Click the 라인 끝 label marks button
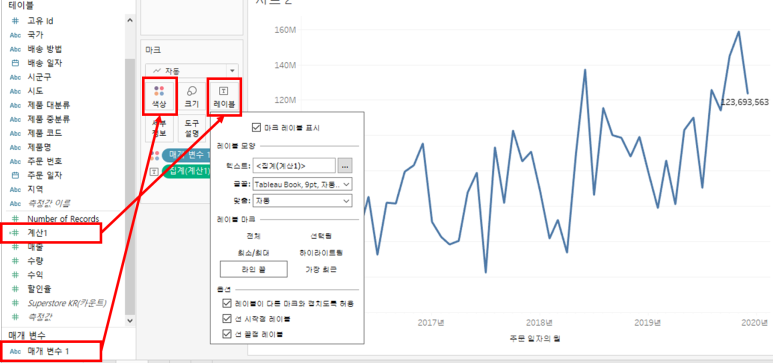773x363 pixels. coord(253,269)
